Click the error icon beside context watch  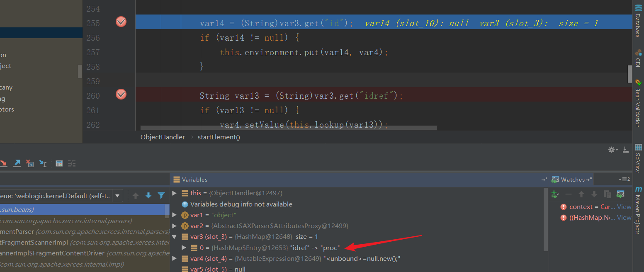point(563,206)
